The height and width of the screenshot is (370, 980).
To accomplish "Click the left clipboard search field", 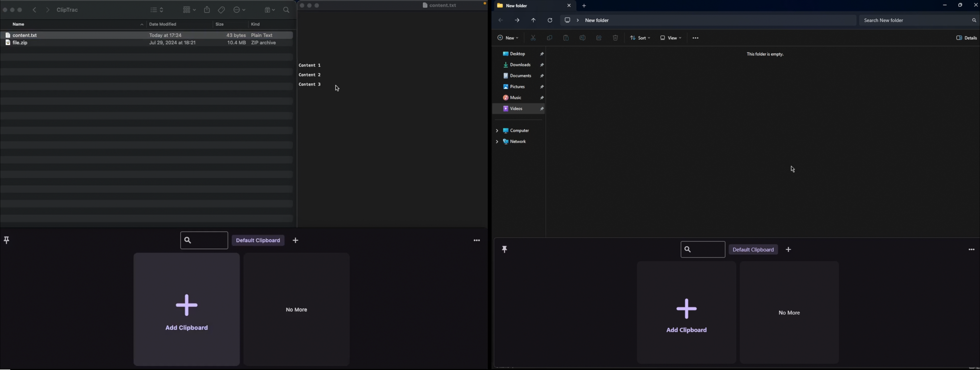I will pos(204,240).
